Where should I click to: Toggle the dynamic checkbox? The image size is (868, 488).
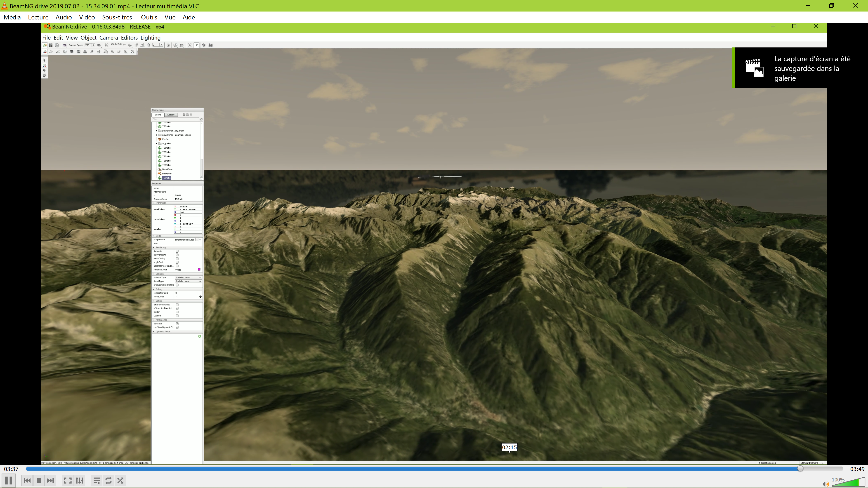click(x=177, y=251)
